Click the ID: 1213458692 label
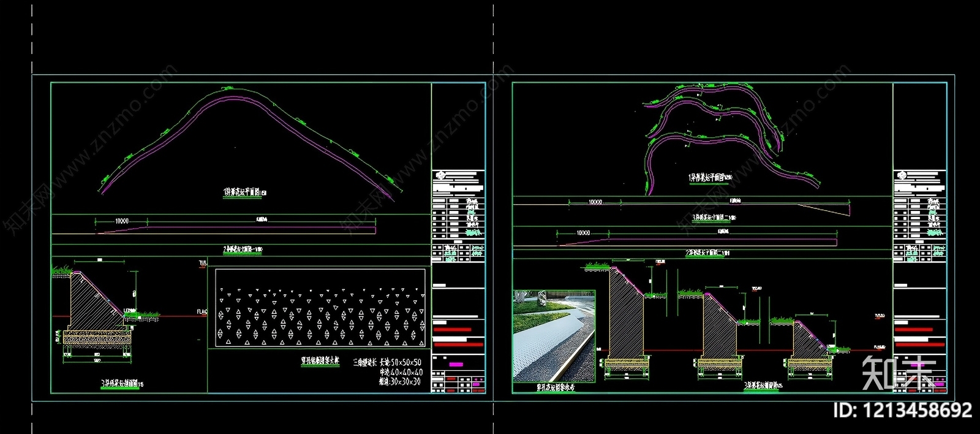Screen dimensions: 980x434 tap(903, 410)
